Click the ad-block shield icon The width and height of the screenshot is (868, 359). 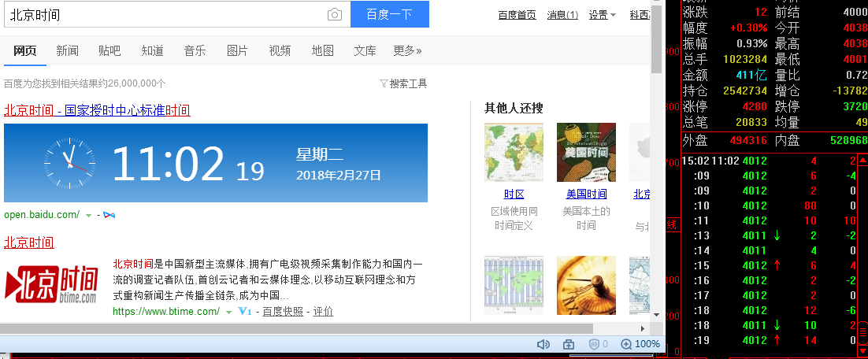pyautogui.click(x=594, y=344)
